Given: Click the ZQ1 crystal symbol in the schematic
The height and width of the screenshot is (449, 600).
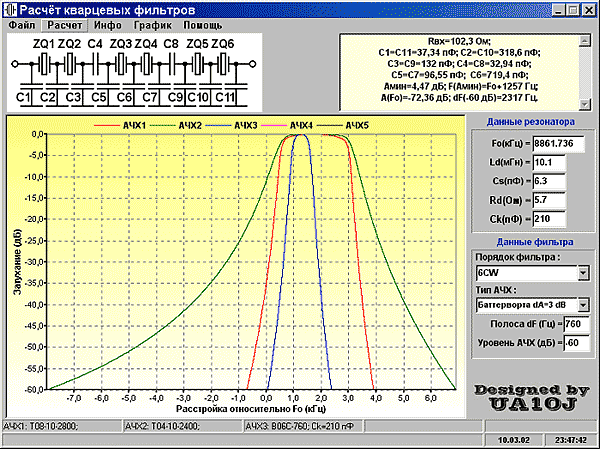Looking at the screenshot, I should tap(44, 64).
